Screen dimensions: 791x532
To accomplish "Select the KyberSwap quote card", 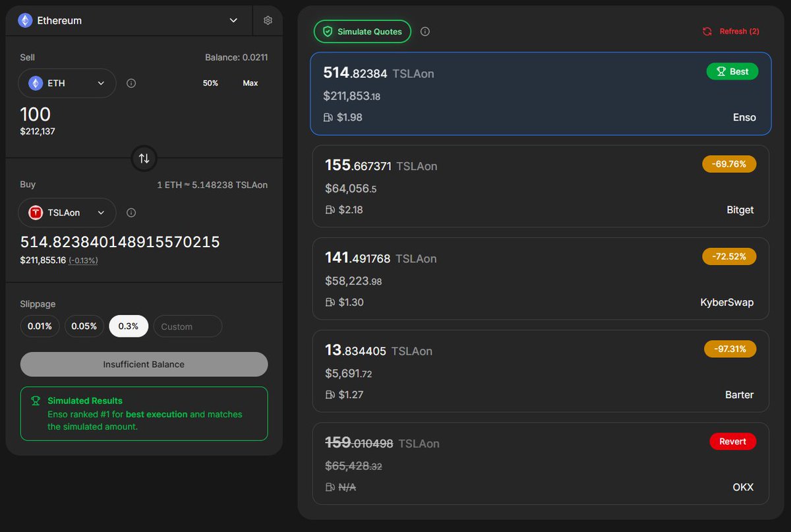I will (x=541, y=279).
